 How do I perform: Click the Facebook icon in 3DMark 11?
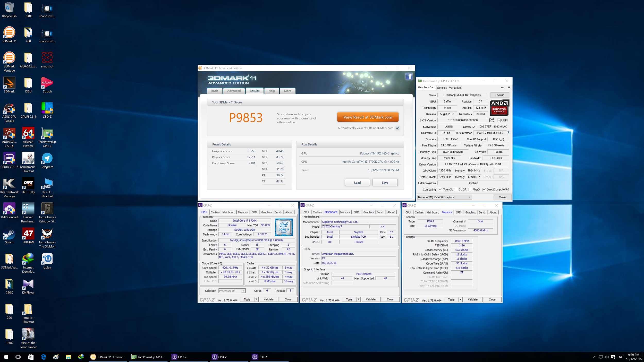pos(409,76)
